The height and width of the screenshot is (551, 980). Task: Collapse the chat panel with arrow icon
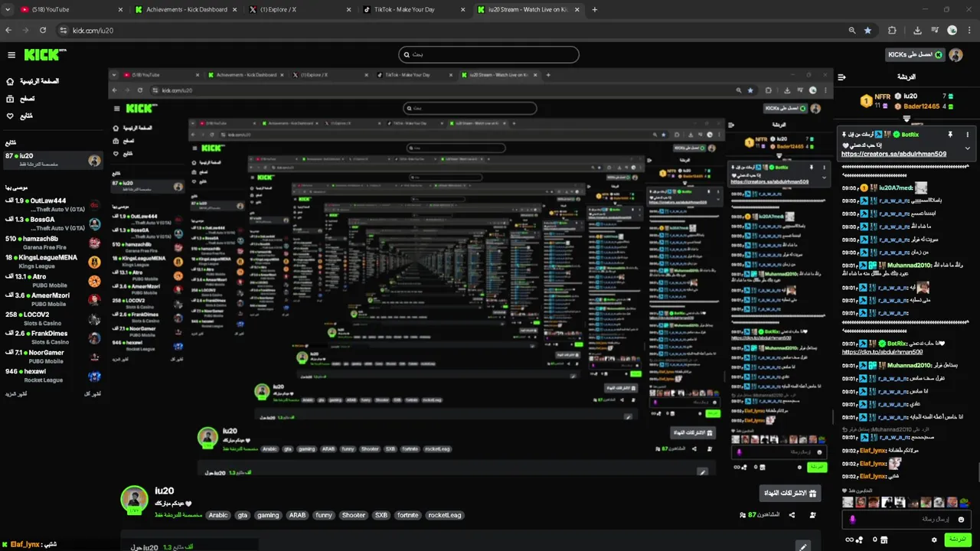[x=841, y=77]
